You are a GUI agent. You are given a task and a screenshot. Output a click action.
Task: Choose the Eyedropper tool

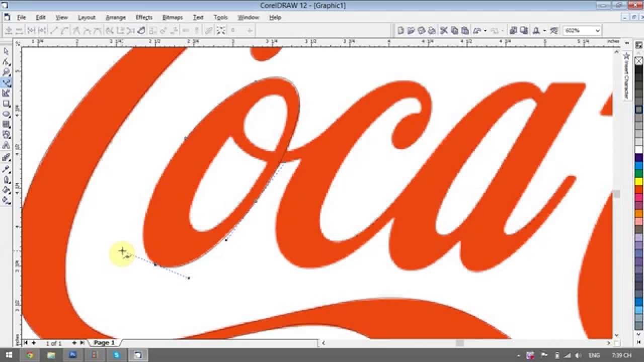click(7, 169)
